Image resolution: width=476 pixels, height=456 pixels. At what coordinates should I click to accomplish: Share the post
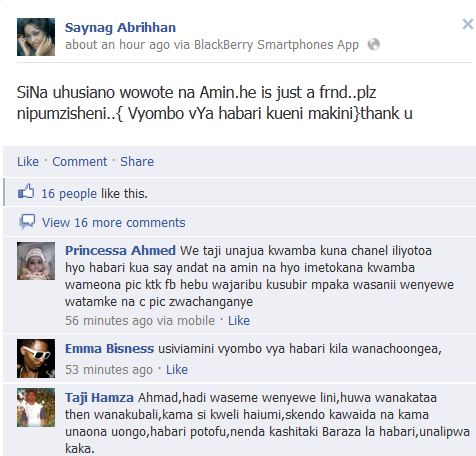(x=137, y=162)
